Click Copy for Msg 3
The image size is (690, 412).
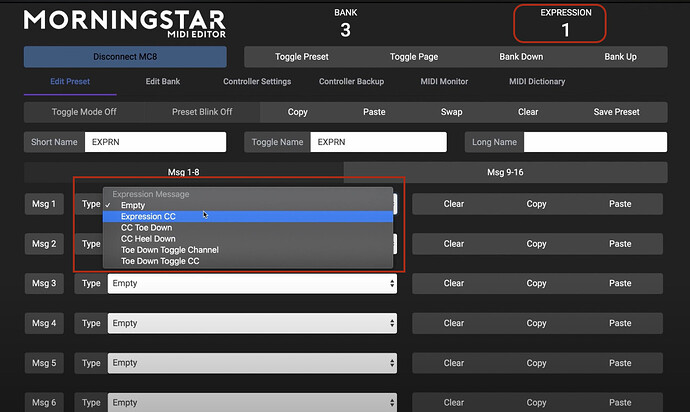coord(536,283)
